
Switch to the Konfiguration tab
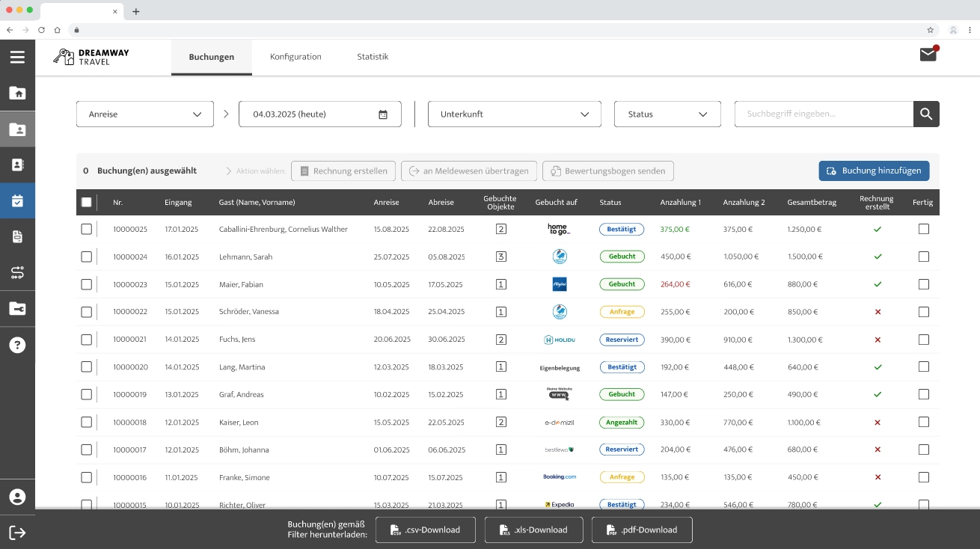(x=295, y=57)
